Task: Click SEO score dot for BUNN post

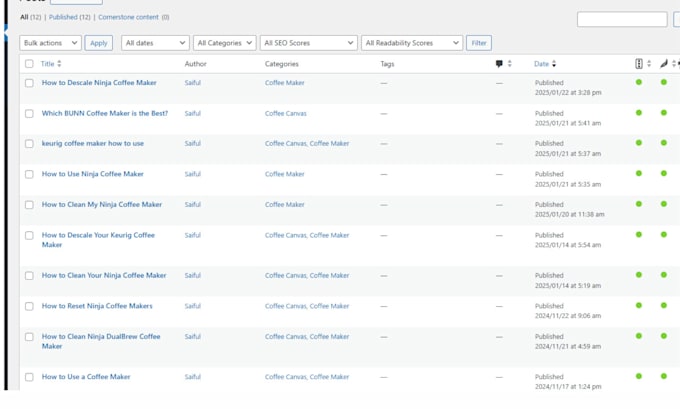Action: pos(639,113)
